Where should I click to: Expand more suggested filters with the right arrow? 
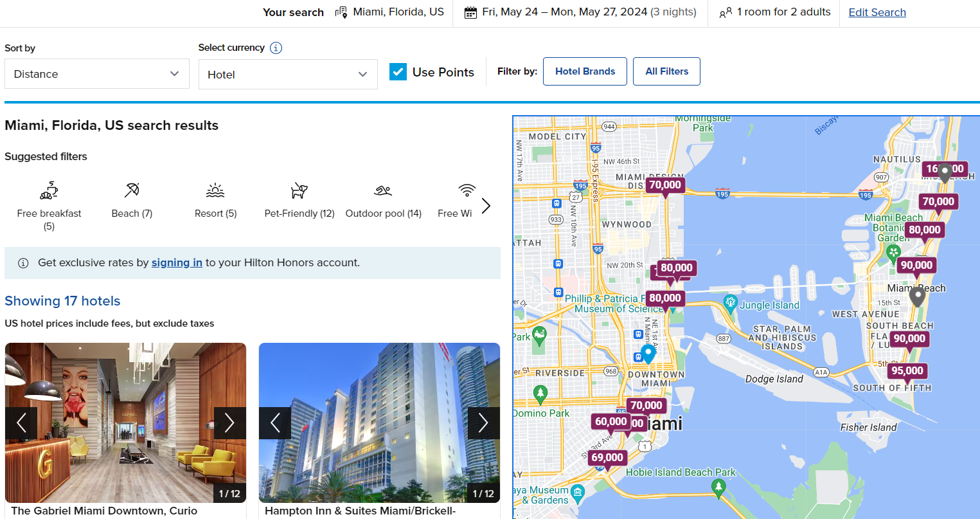486,205
